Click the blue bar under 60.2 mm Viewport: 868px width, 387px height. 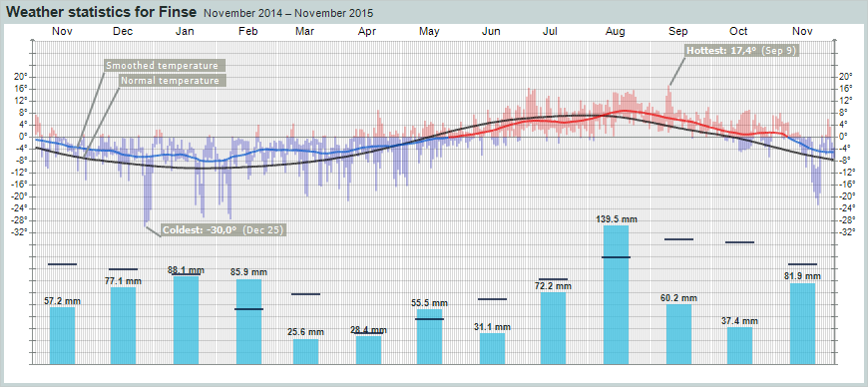coord(678,334)
